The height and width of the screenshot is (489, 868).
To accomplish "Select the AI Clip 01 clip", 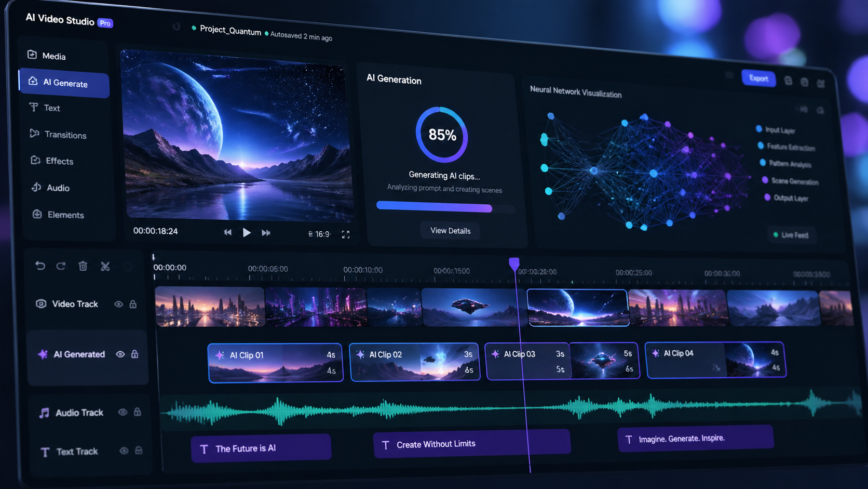I will pos(275,363).
